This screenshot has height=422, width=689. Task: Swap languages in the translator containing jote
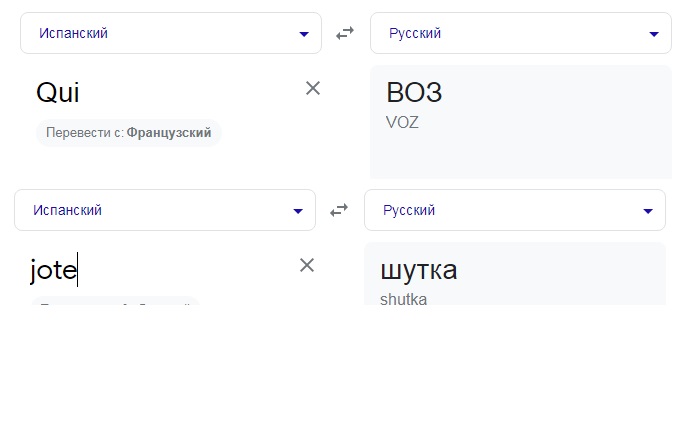[x=339, y=210]
